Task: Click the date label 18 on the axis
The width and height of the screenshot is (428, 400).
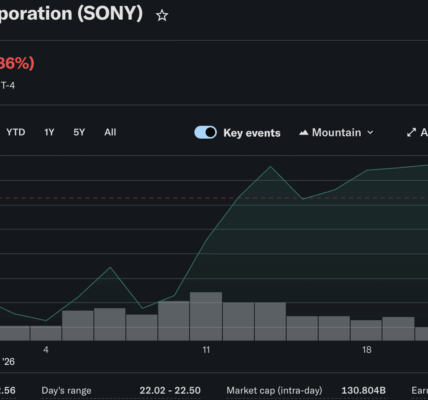Action: [x=367, y=350]
